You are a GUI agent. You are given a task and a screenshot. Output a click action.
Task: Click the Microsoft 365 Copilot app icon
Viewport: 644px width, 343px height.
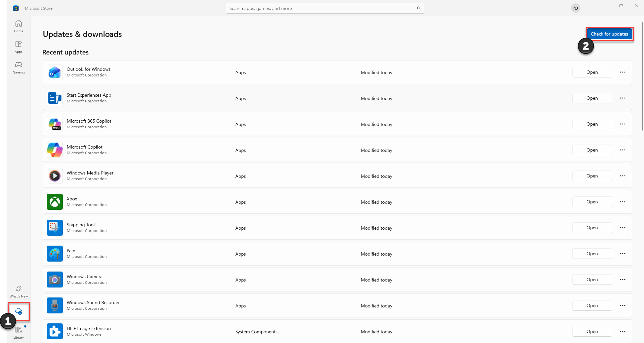coord(55,124)
